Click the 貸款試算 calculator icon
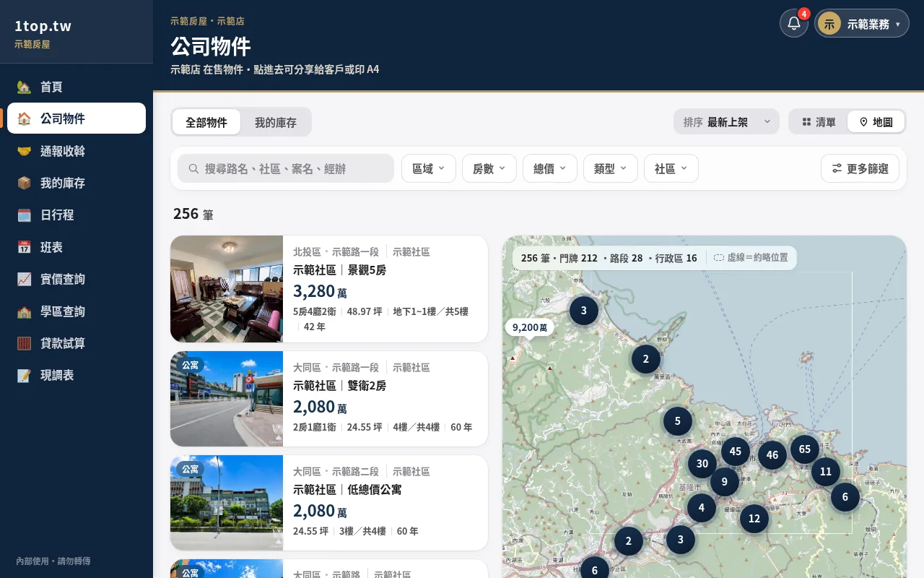Image resolution: width=924 pixels, height=578 pixels. coord(24,343)
